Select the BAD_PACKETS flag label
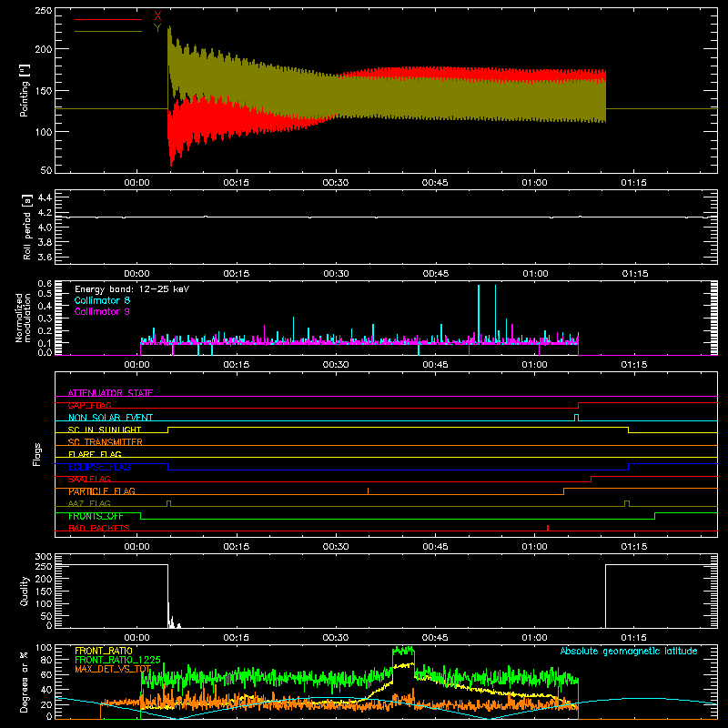The height and width of the screenshot is (728, 728). point(99,528)
